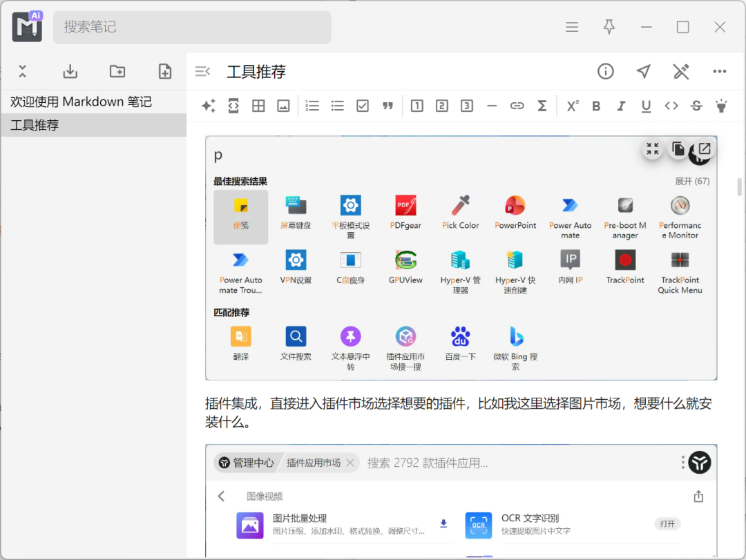Click 打开 for OCR 文字识别
The image size is (746, 560).
point(667,524)
